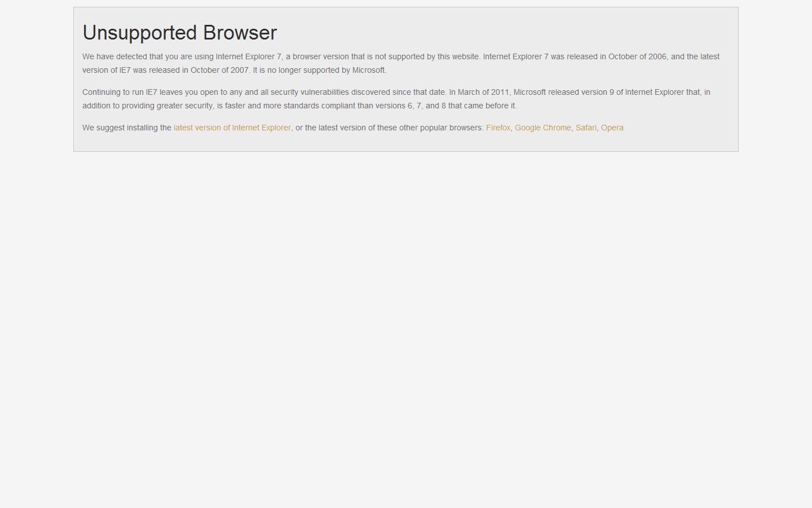This screenshot has width=812, height=508.
Task: Click the text 'October of 2006'
Action: point(637,56)
